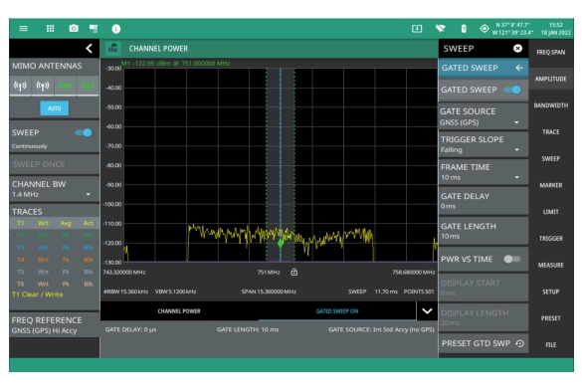Click the GPS location target icon
The height and width of the screenshot is (392, 582).
pyautogui.click(x=485, y=28)
